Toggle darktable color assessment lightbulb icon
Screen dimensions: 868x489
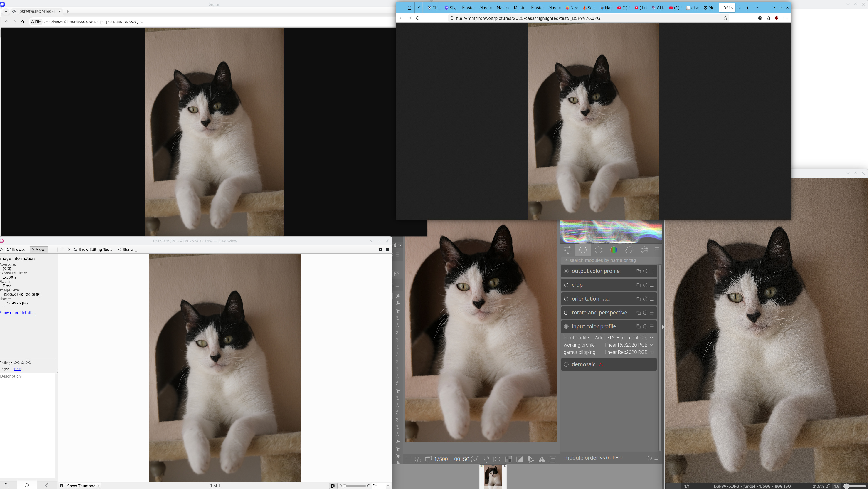tap(486, 459)
